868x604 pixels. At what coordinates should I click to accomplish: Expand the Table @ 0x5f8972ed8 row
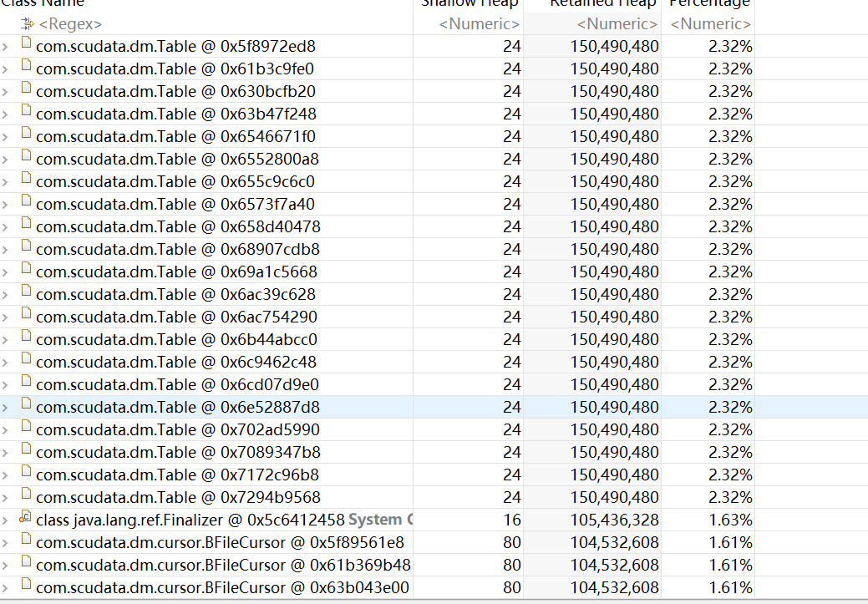[5, 47]
